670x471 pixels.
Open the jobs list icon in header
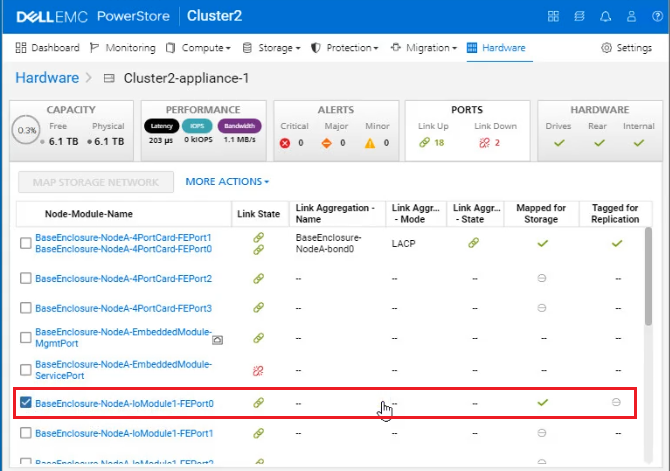pos(579,16)
